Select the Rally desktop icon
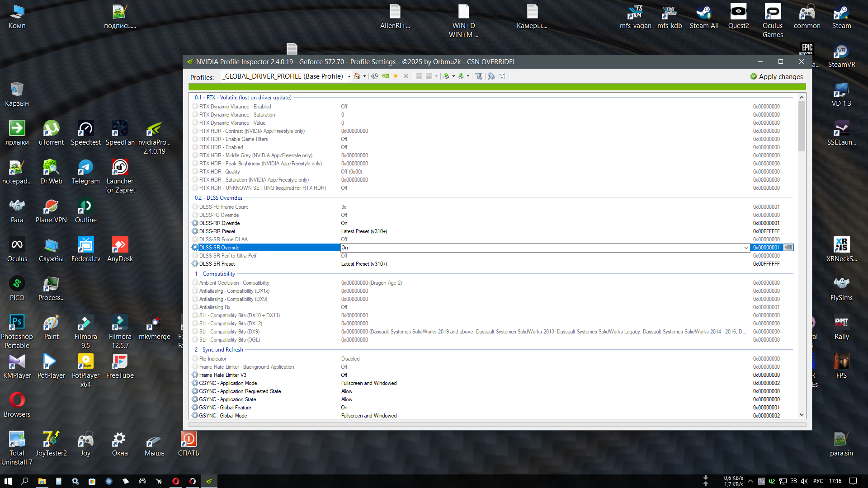Image resolution: width=868 pixels, height=488 pixels. point(841,328)
